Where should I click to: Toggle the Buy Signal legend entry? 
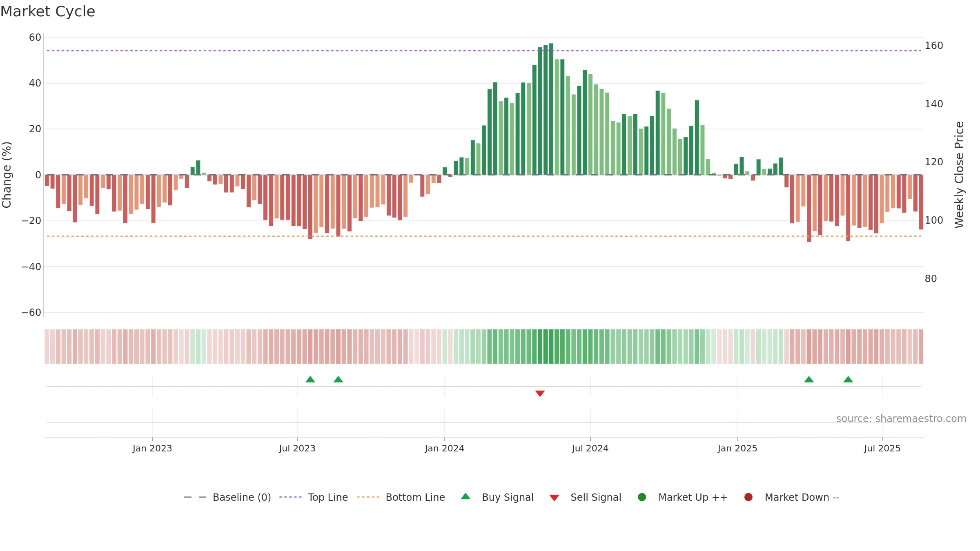(x=497, y=497)
